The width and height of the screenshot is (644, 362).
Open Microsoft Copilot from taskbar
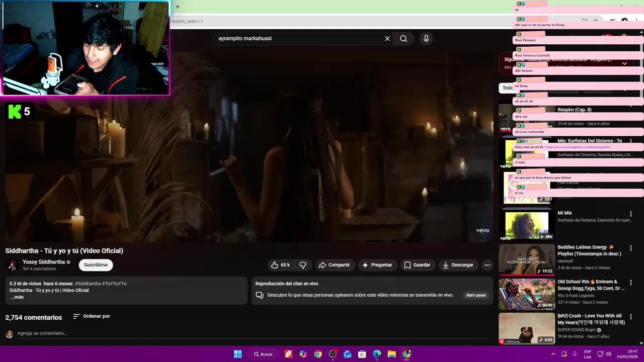click(x=303, y=354)
